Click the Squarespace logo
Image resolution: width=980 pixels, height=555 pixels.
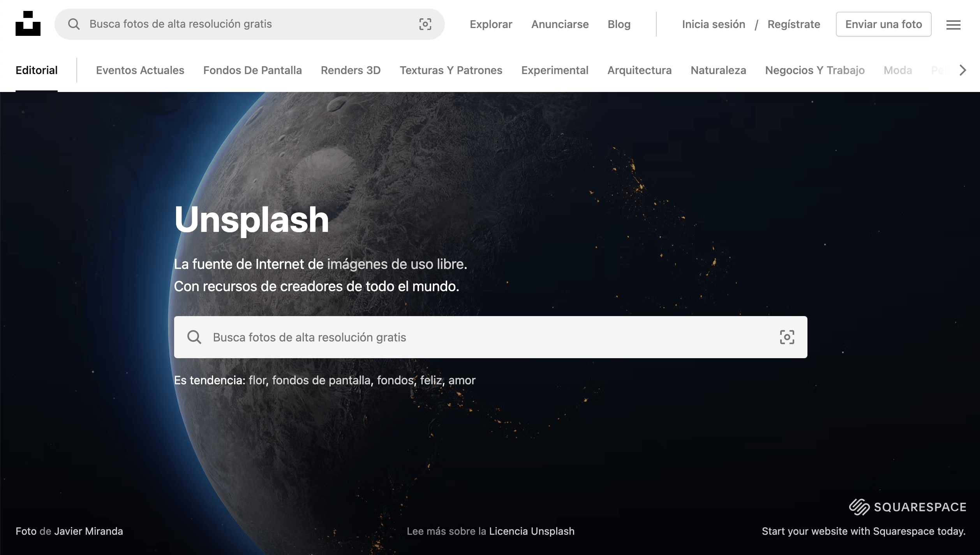908,507
